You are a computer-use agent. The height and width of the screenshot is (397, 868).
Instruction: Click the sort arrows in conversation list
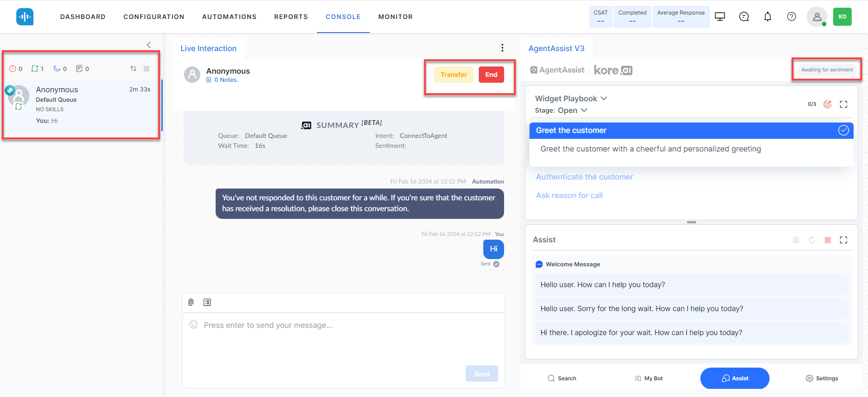coord(133,69)
